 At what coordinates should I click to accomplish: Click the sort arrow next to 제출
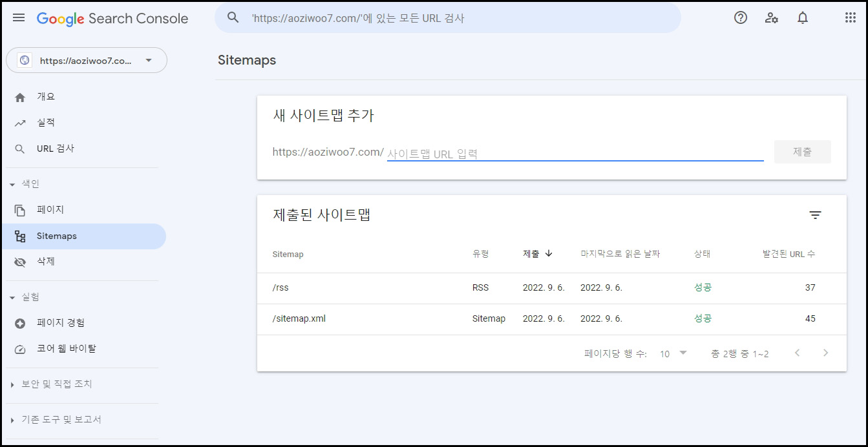[549, 253]
